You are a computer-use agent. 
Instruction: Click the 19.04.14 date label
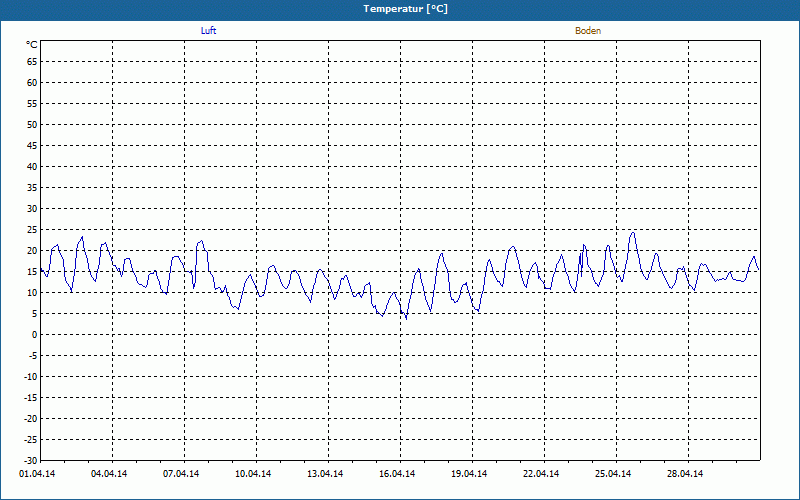pyautogui.click(x=470, y=473)
